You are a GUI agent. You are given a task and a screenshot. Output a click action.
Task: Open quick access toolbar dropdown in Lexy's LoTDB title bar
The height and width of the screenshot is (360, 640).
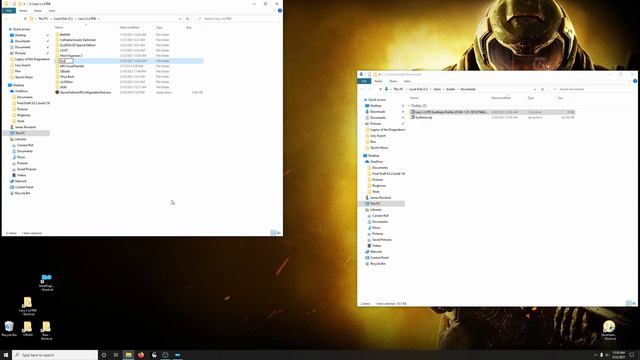(x=24, y=4)
